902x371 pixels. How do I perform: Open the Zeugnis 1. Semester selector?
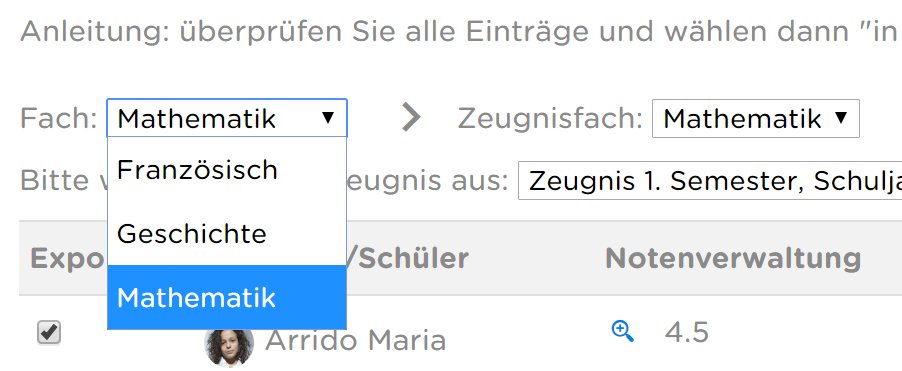click(710, 181)
